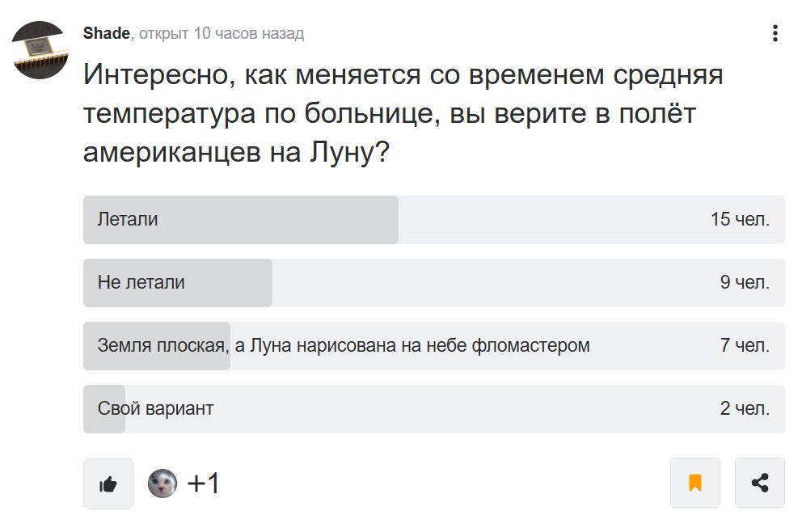This screenshot has width=802, height=532.
Task: Open the three-dot post options menu
Action: (775, 33)
